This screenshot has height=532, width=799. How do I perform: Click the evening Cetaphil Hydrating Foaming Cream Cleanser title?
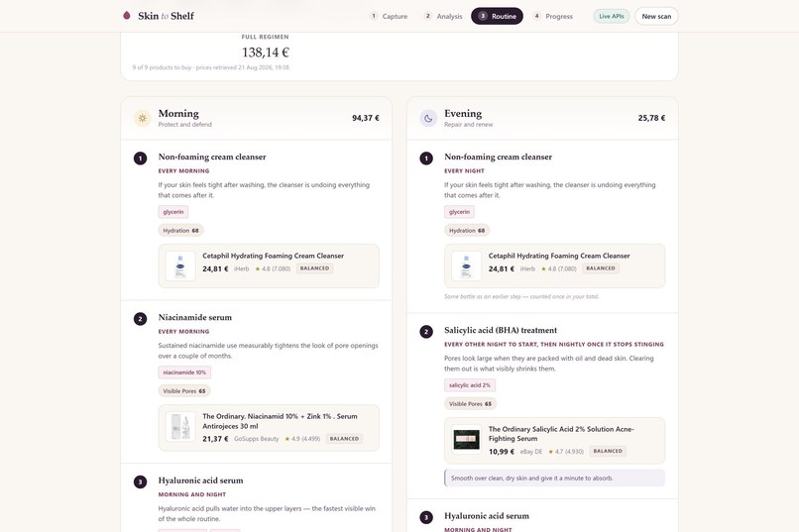pos(559,256)
